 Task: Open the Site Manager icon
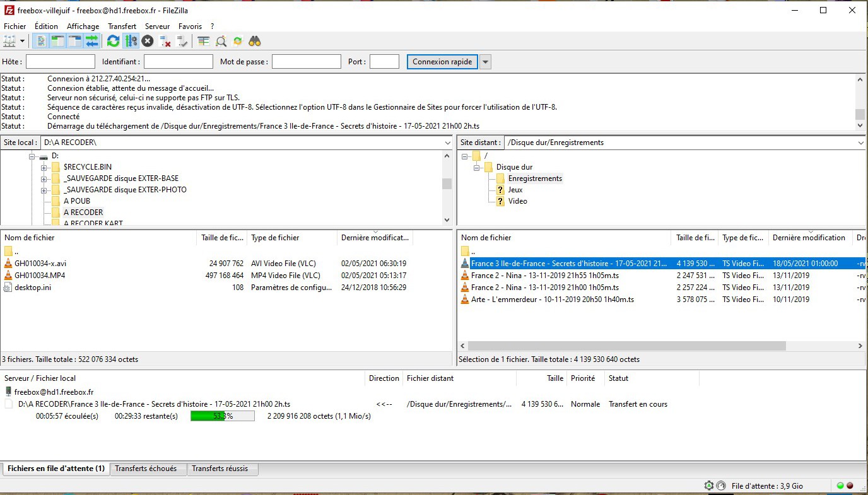(x=9, y=41)
